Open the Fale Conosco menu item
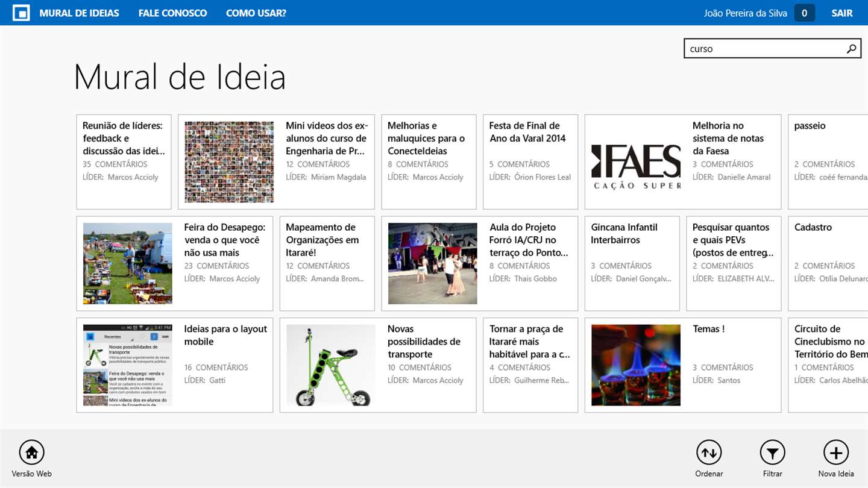Image resolution: width=868 pixels, height=488 pixels. tap(172, 13)
